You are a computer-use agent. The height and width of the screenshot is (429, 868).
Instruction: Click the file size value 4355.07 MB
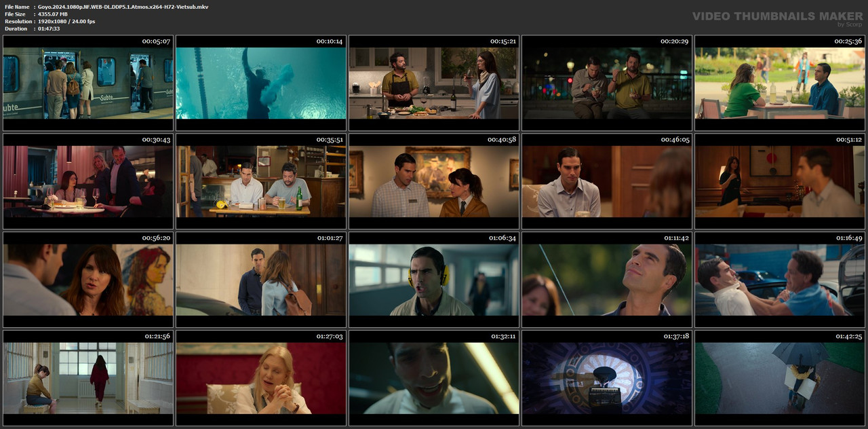tap(53, 14)
